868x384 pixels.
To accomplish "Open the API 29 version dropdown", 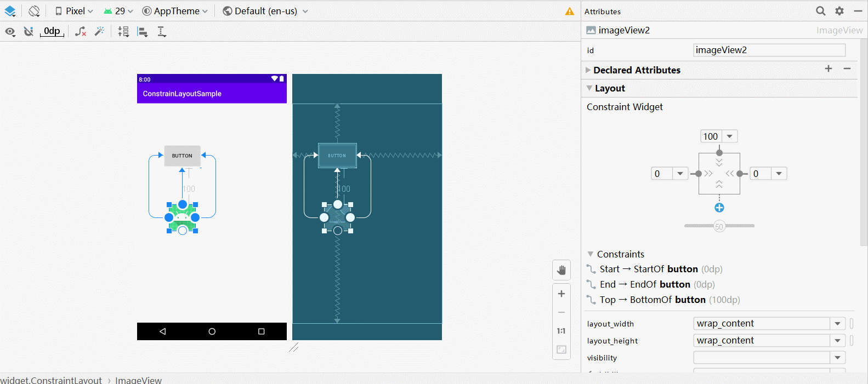I will pyautogui.click(x=118, y=11).
